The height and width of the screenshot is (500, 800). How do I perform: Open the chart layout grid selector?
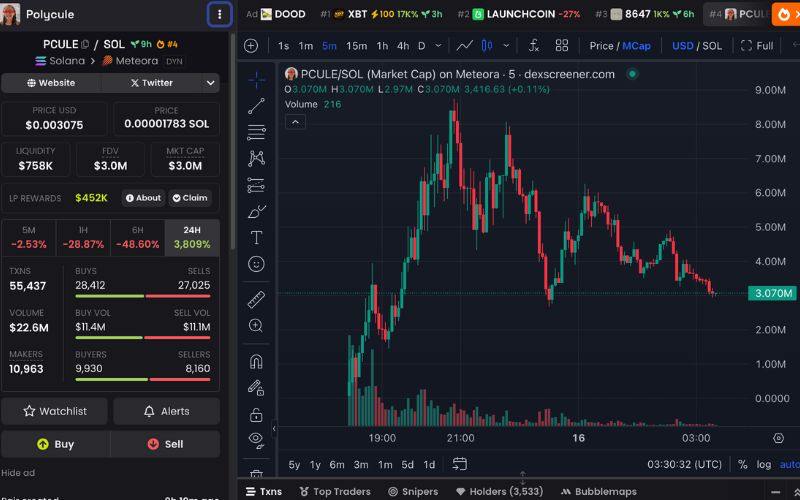coord(562,46)
